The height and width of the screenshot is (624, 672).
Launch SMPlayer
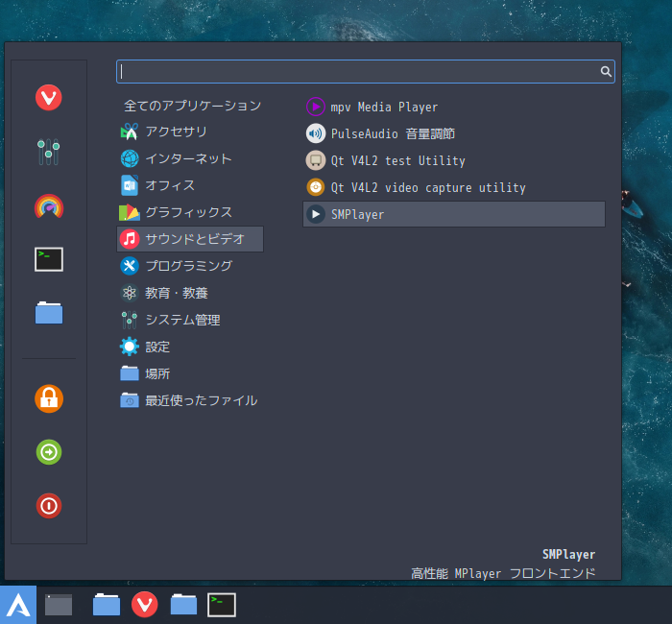click(x=454, y=214)
